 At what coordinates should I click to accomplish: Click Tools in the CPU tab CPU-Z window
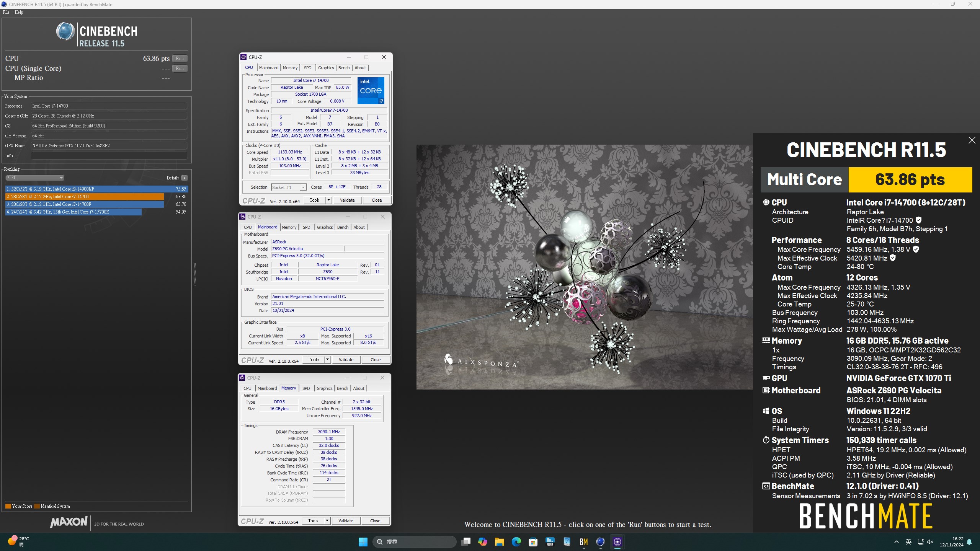point(315,200)
